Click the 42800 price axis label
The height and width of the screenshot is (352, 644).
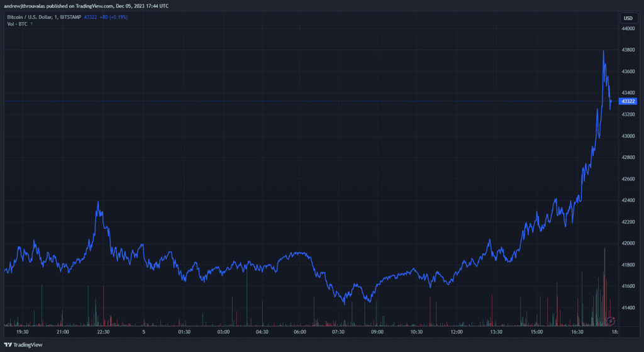(628, 158)
